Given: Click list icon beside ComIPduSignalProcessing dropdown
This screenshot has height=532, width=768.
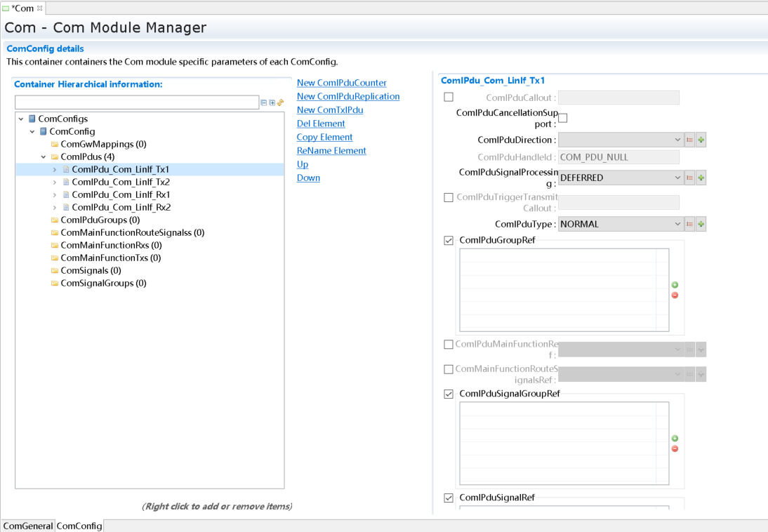Looking at the screenshot, I should click(x=690, y=178).
